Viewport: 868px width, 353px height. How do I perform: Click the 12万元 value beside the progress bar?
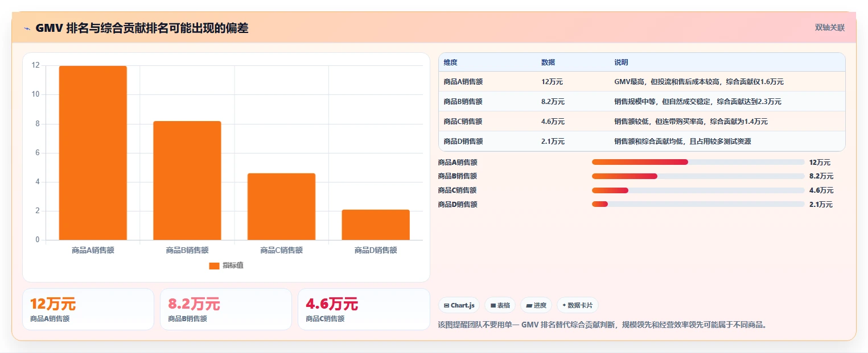820,162
